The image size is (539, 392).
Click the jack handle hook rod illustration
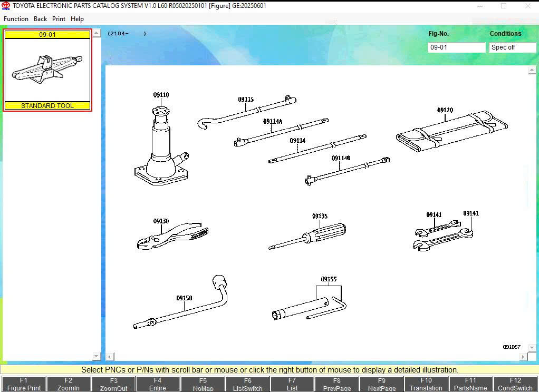(x=246, y=113)
